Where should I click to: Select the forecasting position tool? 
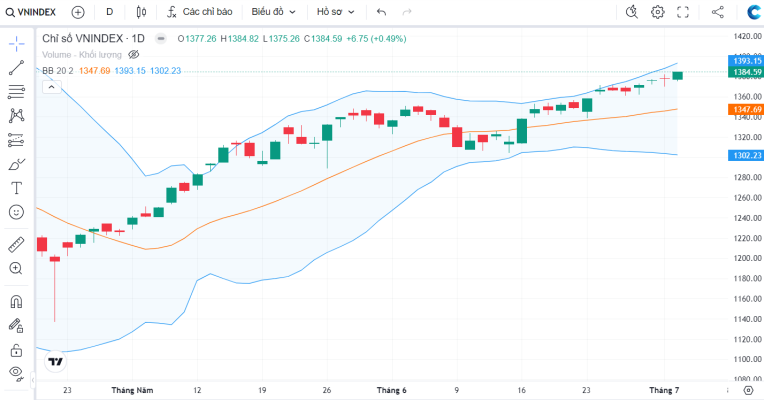17,140
